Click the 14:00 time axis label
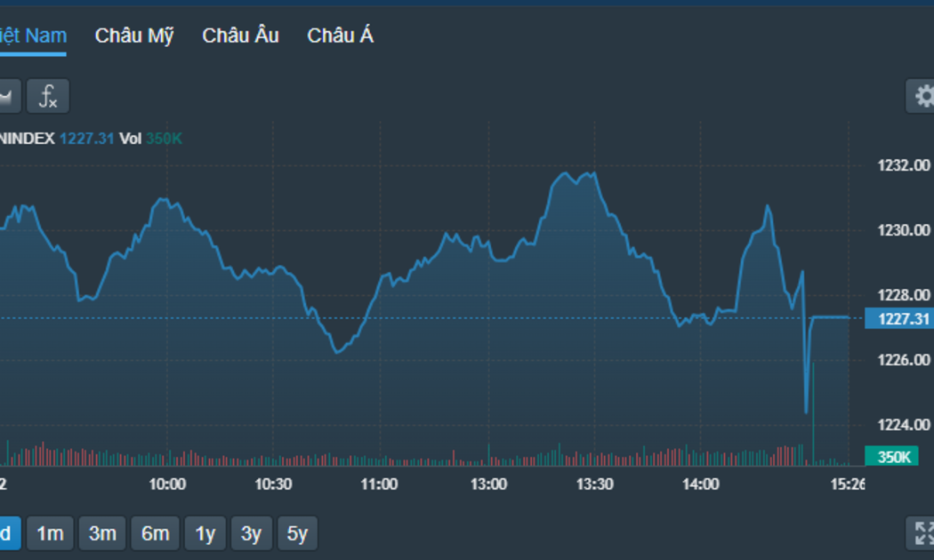 [x=701, y=484]
